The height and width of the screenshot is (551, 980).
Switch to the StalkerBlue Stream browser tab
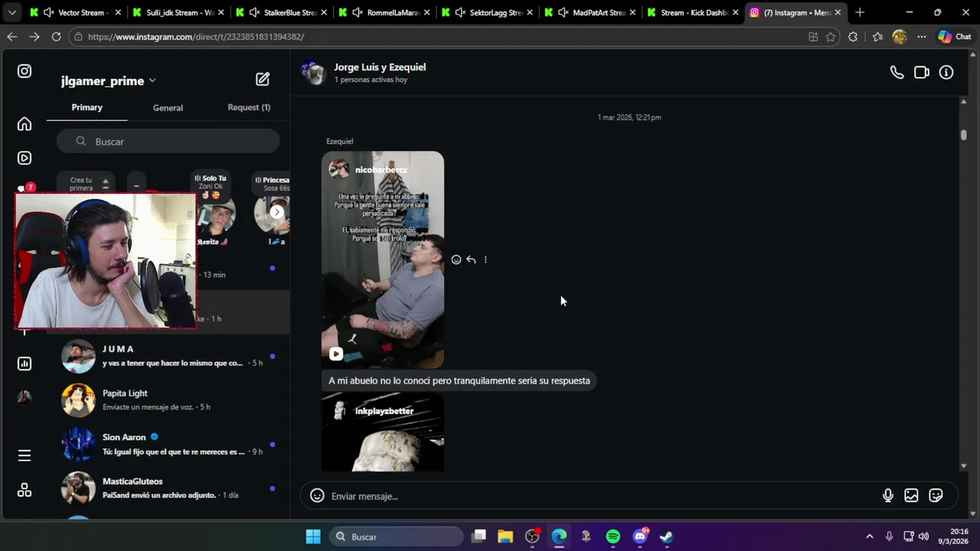point(282,12)
